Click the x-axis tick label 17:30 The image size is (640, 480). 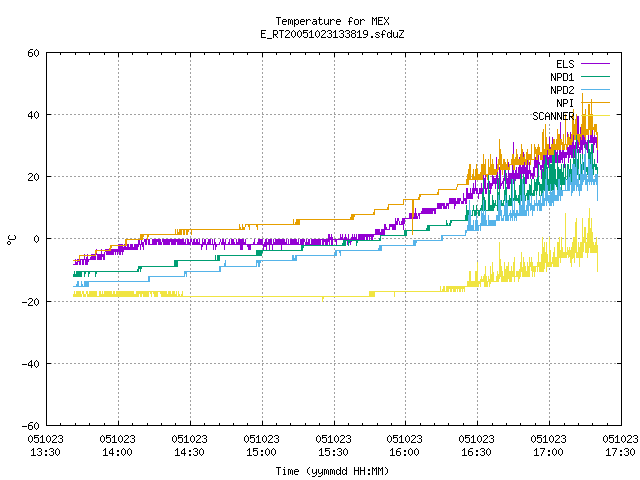click(620, 452)
